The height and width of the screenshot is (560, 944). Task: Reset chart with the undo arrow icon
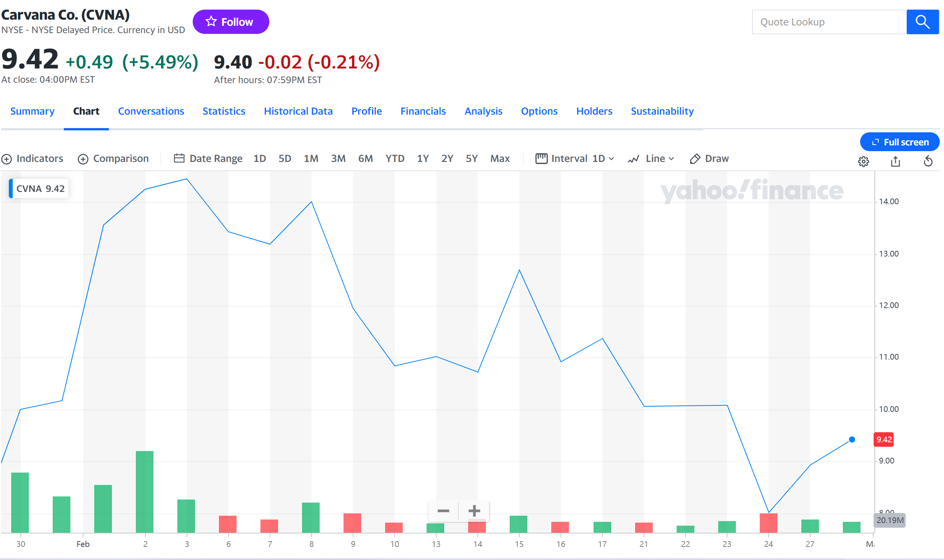pyautogui.click(x=928, y=162)
